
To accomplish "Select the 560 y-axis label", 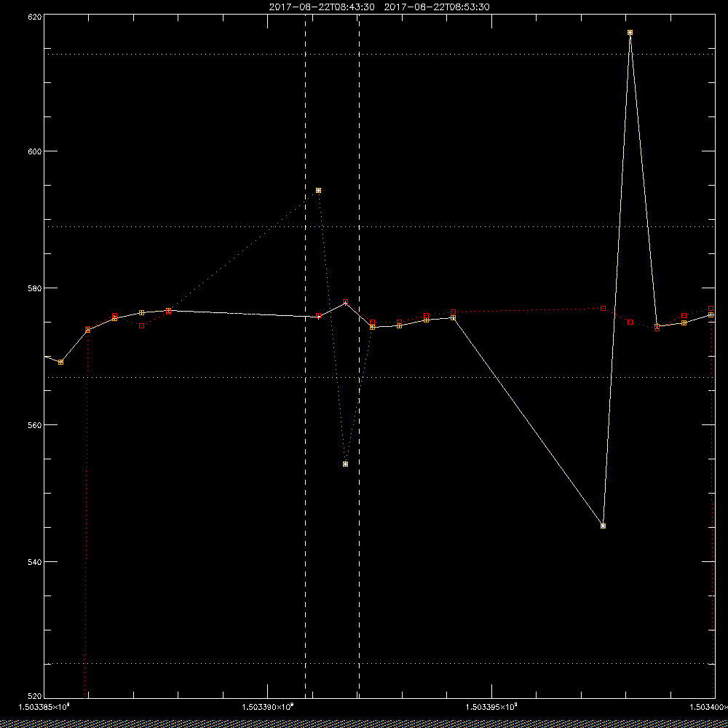I will pyautogui.click(x=35, y=425).
